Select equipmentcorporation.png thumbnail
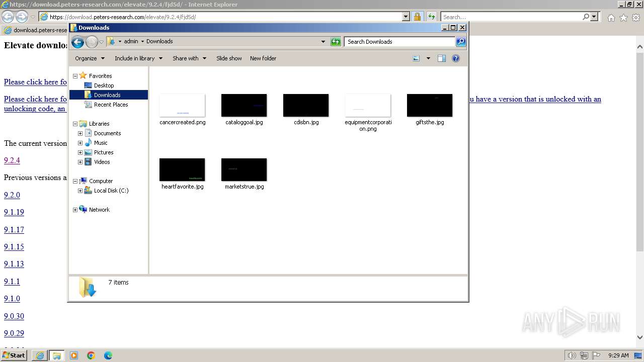Screen dimensions: 644x362 (x=368, y=106)
